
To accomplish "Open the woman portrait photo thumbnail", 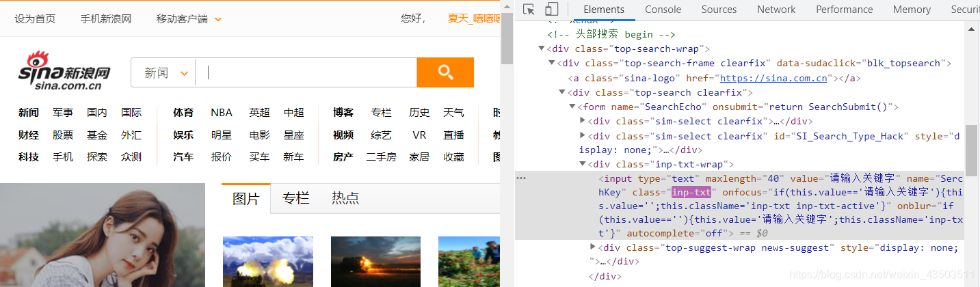I will pos(103,235).
